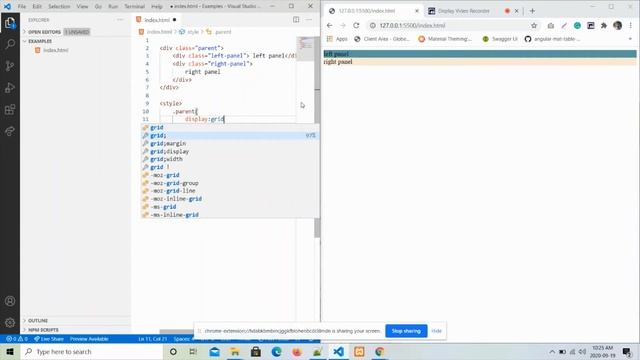Image resolution: width=640 pixels, height=360 pixels.
Task: Click Stop sharing button
Action: 406,331
